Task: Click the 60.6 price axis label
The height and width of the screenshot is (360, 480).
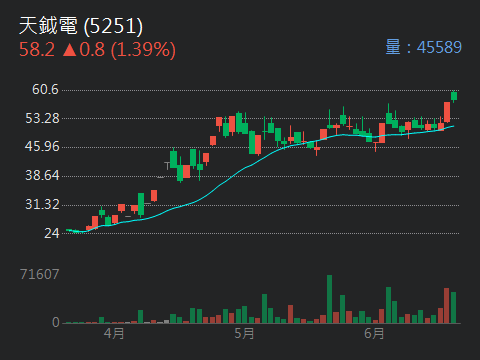Action: pyautogui.click(x=45, y=89)
